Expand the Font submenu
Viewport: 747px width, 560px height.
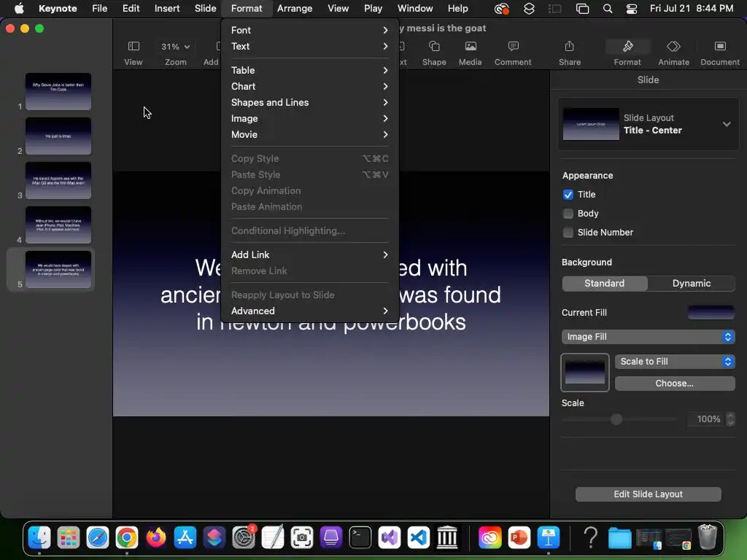309,30
